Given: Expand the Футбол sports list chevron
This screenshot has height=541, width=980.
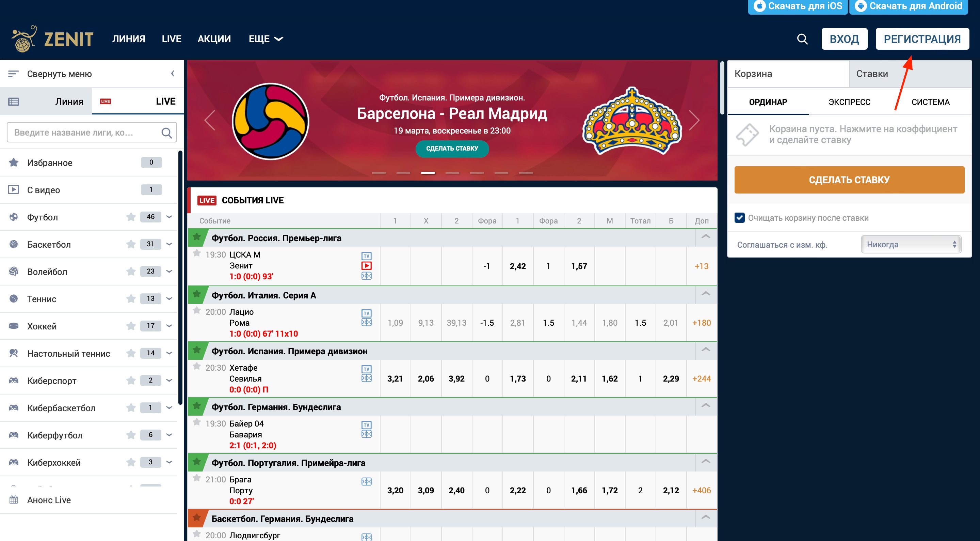Looking at the screenshot, I should pyautogui.click(x=169, y=217).
